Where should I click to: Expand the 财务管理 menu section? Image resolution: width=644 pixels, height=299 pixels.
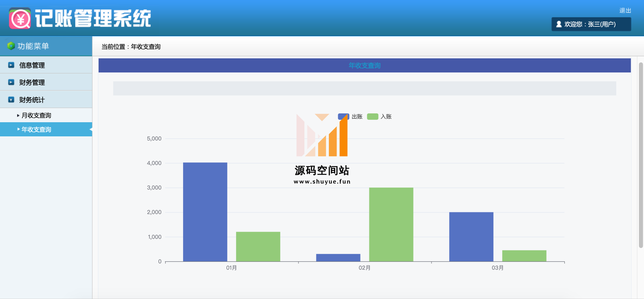click(x=32, y=82)
